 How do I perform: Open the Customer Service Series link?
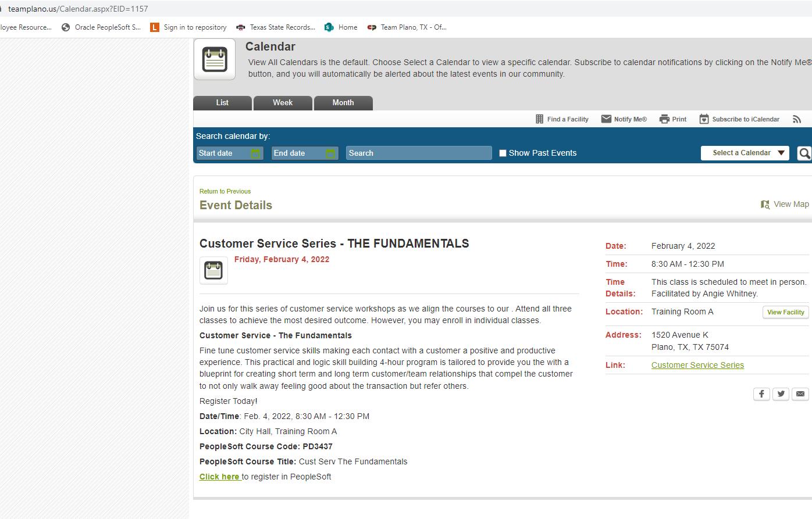[697, 365]
